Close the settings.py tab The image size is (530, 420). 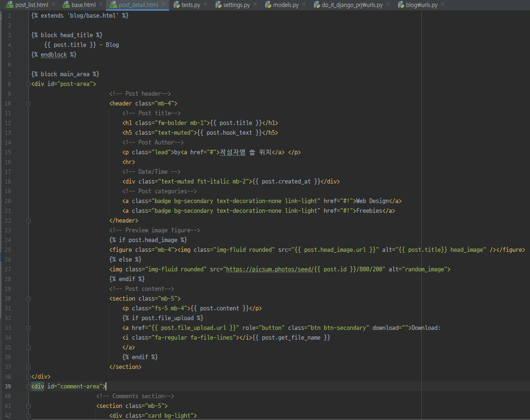click(x=255, y=4)
